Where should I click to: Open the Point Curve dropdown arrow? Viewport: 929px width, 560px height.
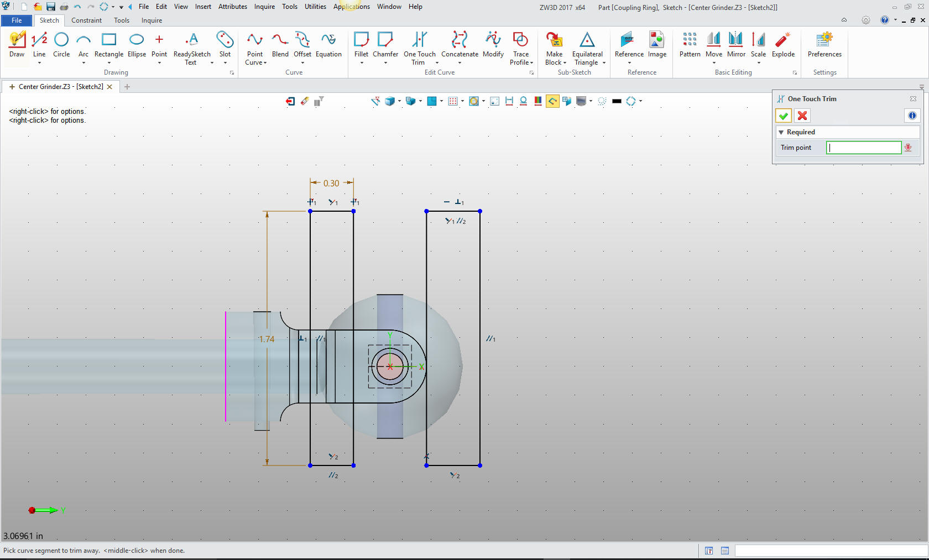coord(265,63)
